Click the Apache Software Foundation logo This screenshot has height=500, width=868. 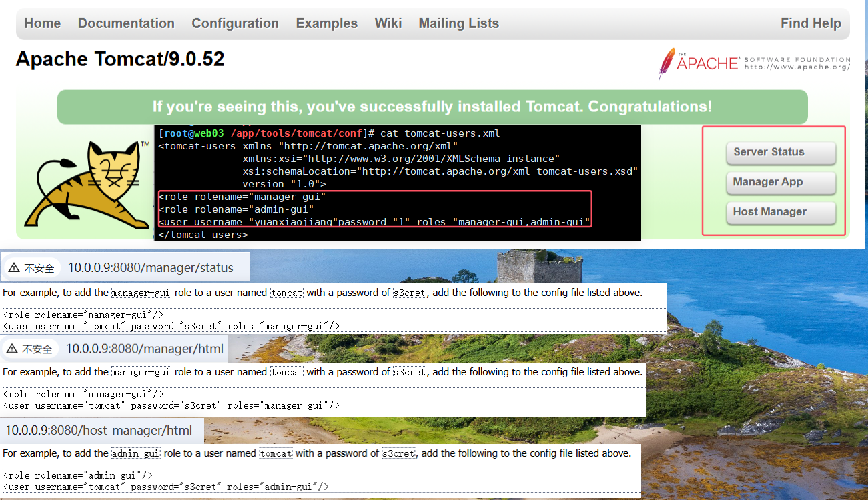point(754,63)
